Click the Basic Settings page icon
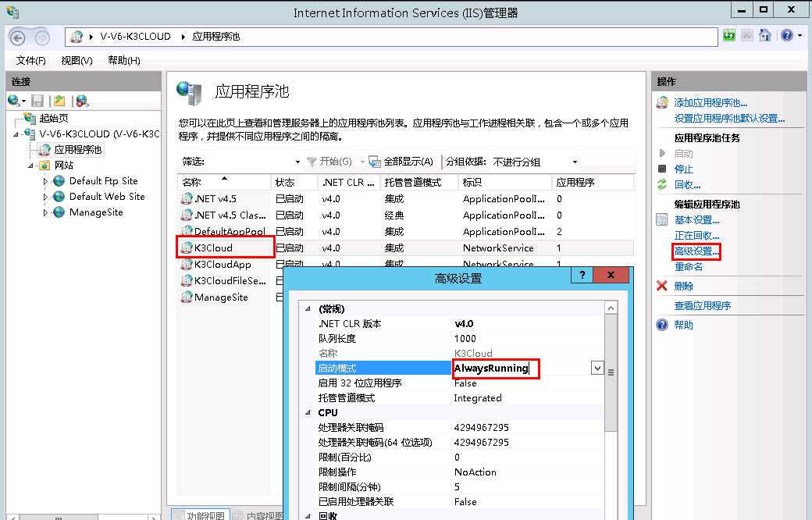812x520 pixels. tap(662, 219)
